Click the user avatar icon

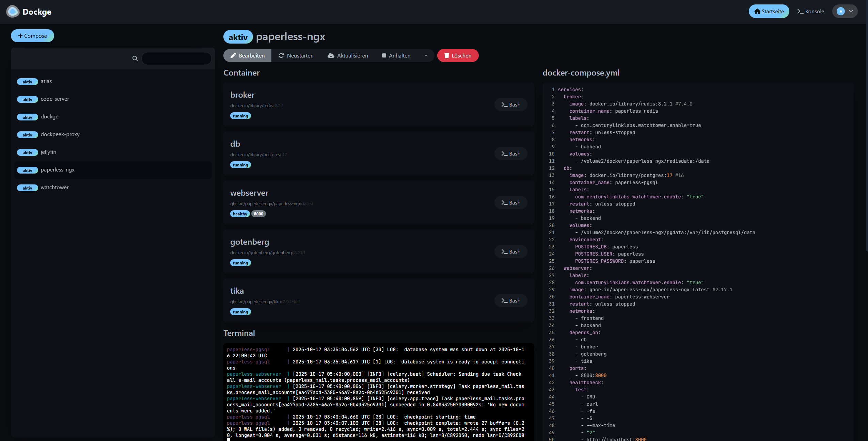pos(840,12)
